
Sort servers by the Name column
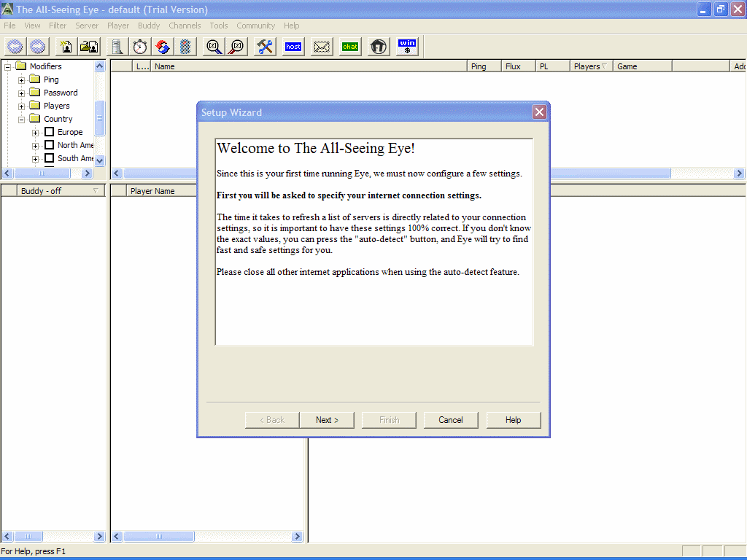point(309,66)
